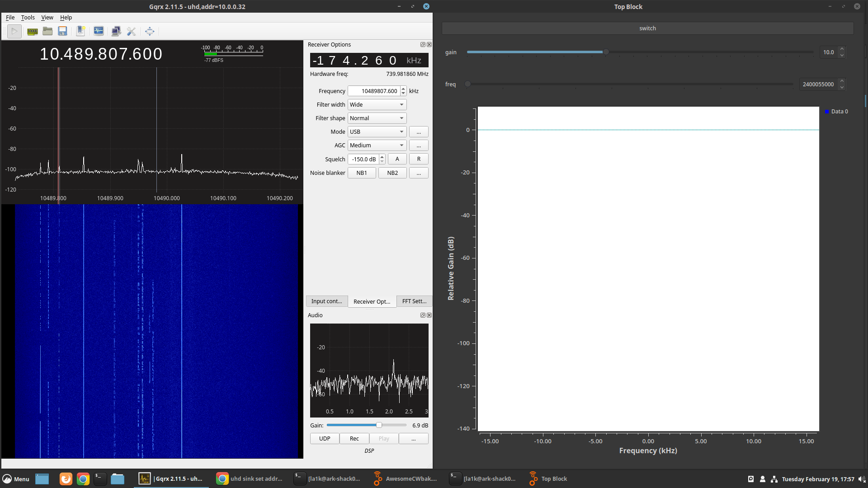Expand the Filter width dropdown
The width and height of the screenshot is (868, 488).
pyautogui.click(x=377, y=105)
